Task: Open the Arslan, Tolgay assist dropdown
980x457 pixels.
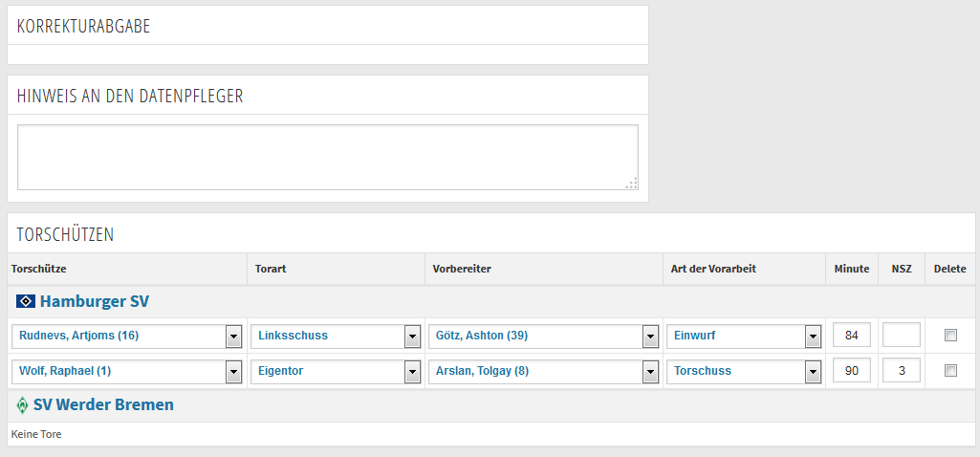Action: pos(544,371)
